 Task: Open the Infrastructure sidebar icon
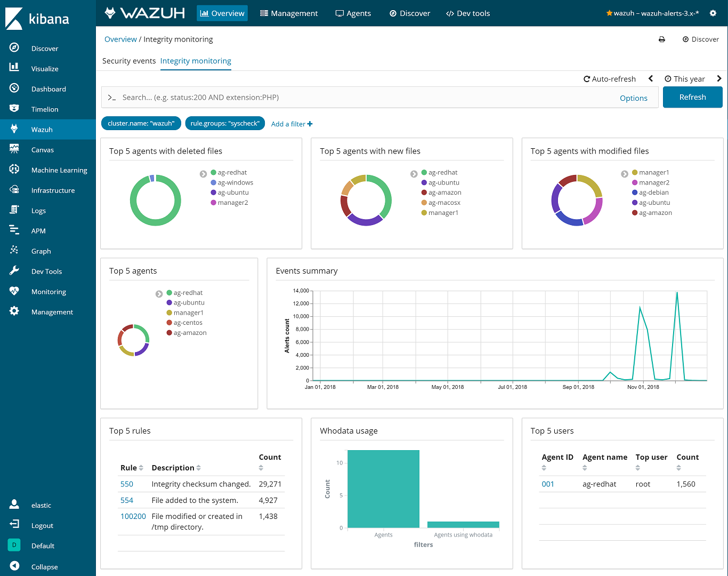coord(14,190)
